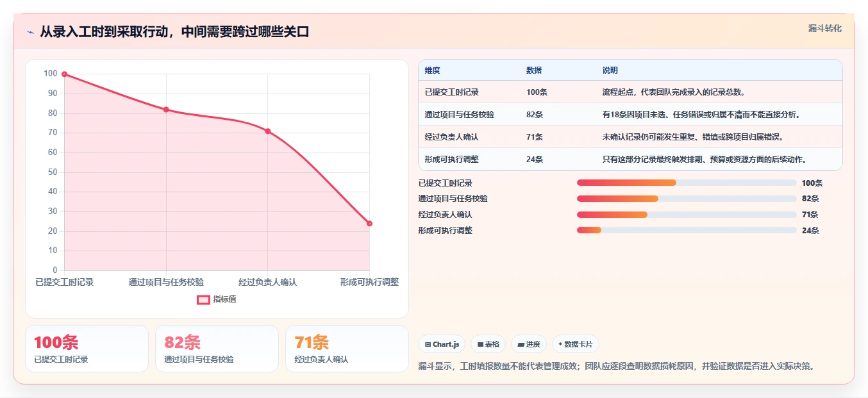Open the 71条 stat card
The width and height of the screenshot is (868, 398).
click(x=347, y=349)
